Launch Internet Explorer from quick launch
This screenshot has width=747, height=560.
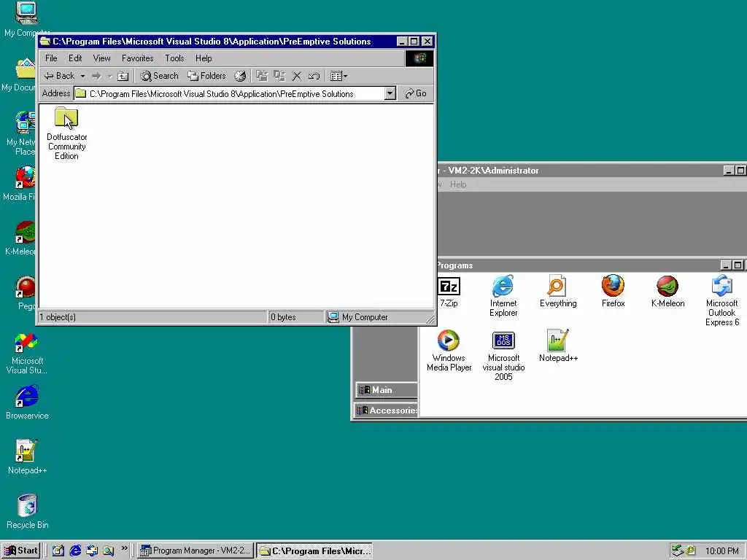click(x=75, y=551)
